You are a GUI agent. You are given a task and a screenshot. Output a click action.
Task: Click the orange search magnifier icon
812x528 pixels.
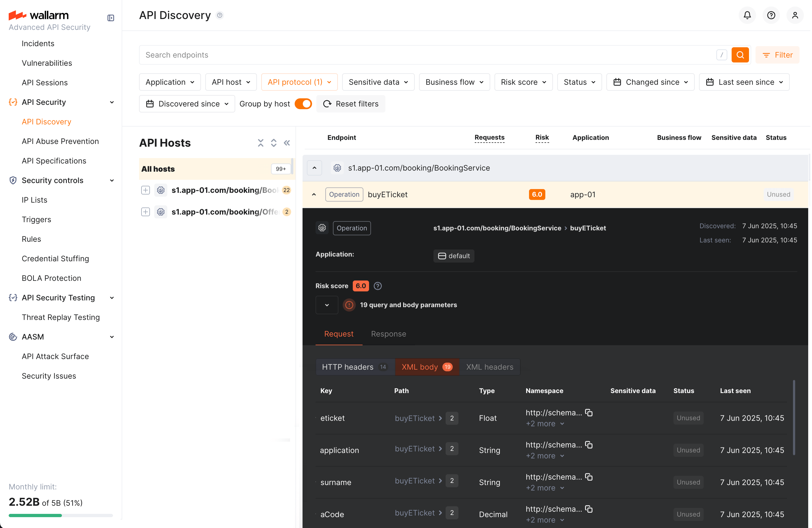pos(740,55)
